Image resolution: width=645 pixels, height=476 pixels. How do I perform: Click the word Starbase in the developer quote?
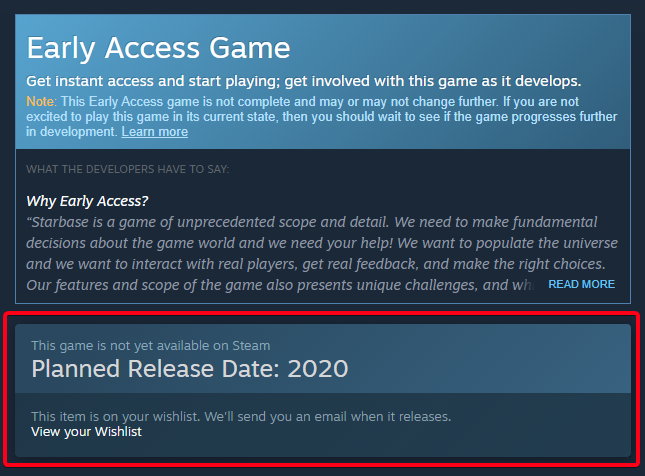click(67, 221)
